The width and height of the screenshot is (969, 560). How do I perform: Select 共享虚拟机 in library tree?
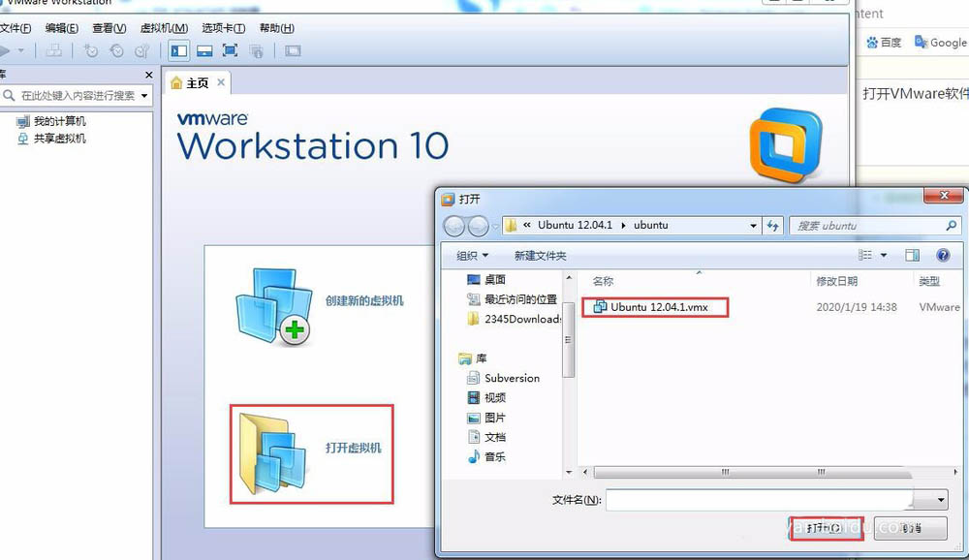(x=59, y=139)
